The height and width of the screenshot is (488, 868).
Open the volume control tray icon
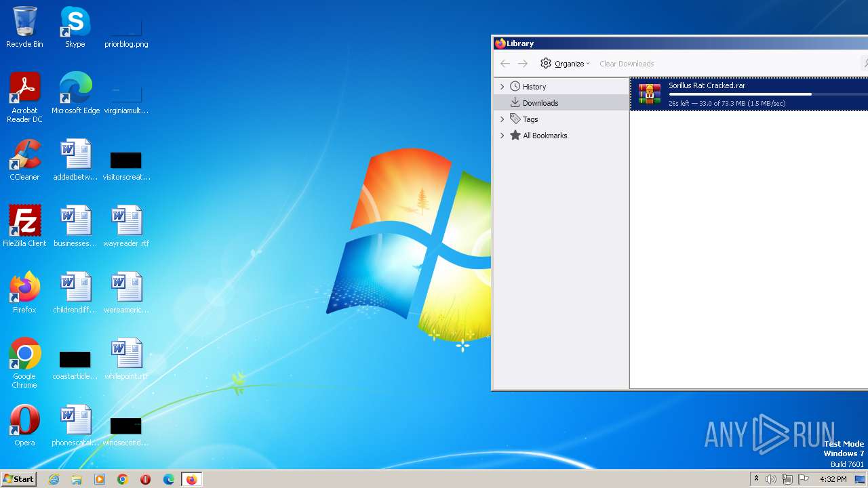771,479
